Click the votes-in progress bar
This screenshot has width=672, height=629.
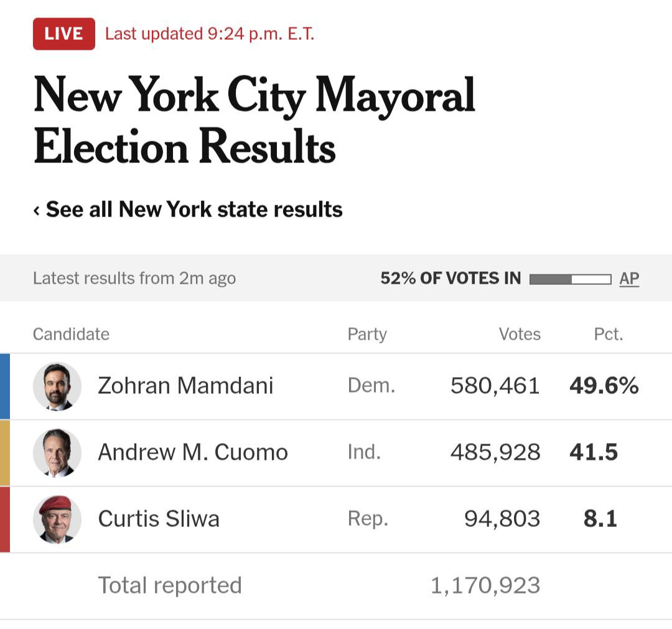(x=569, y=279)
